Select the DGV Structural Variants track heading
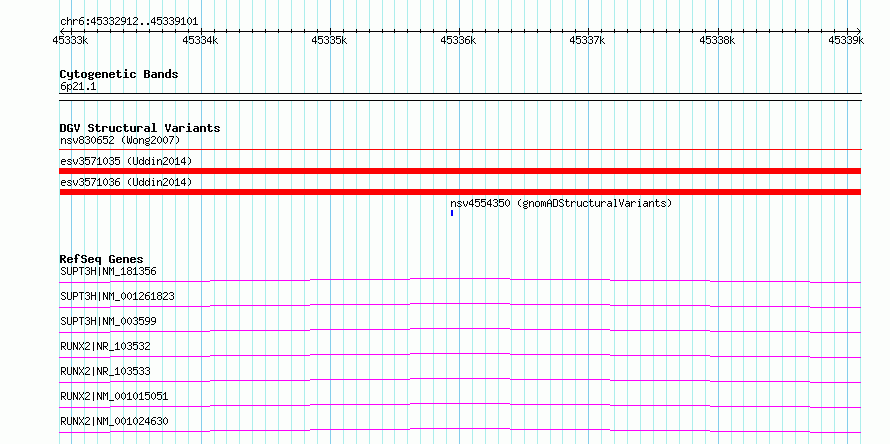The image size is (890, 444). pos(140,128)
